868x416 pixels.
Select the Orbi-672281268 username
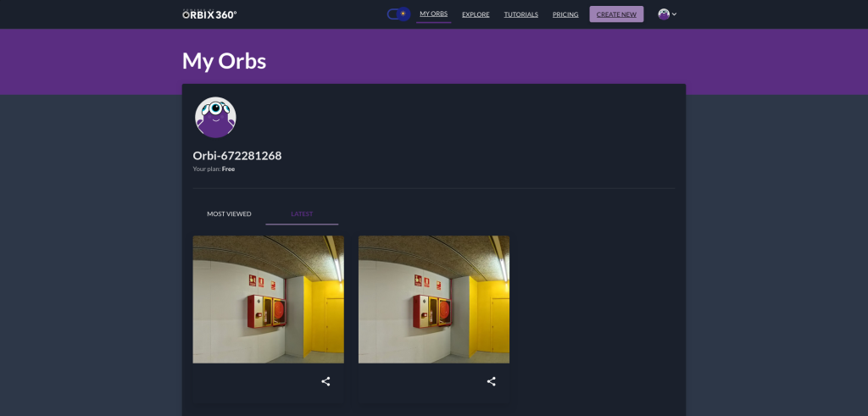pyautogui.click(x=237, y=156)
